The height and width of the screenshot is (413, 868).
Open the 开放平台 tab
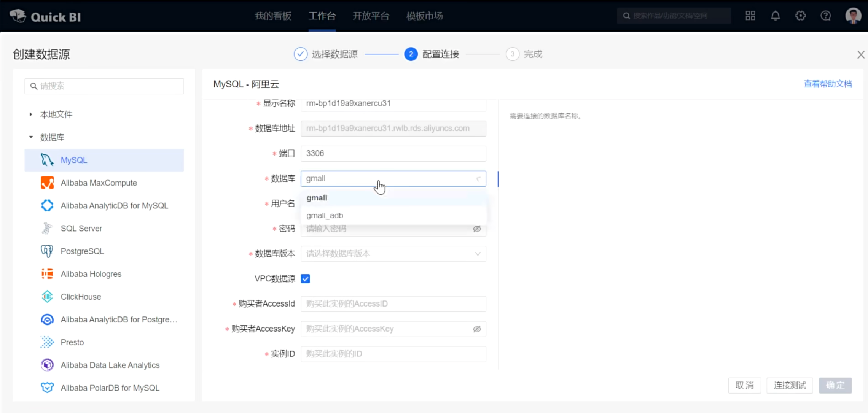coord(371,16)
